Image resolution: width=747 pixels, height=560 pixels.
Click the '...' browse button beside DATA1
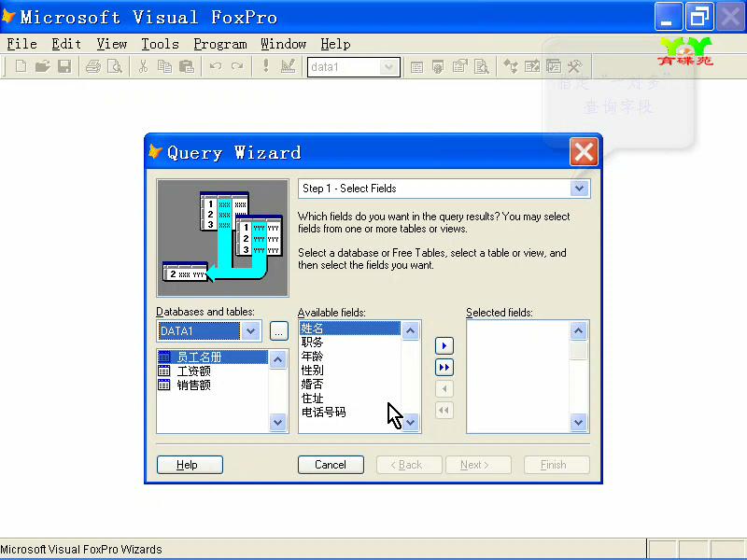(x=279, y=331)
